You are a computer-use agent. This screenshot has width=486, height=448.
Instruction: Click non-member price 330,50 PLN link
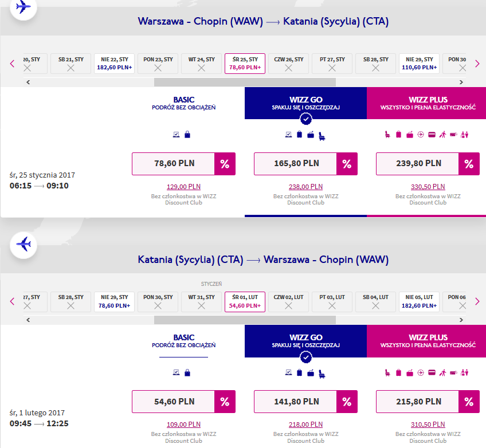point(428,187)
